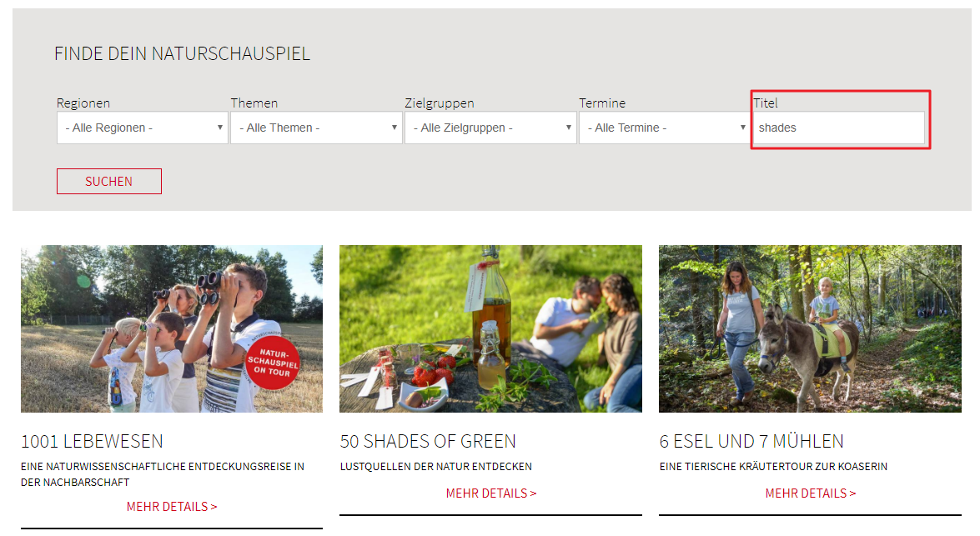Viewport: 980px width, 536px height.
Task: Click the Titel input containing shades
Action: point(839,128)
